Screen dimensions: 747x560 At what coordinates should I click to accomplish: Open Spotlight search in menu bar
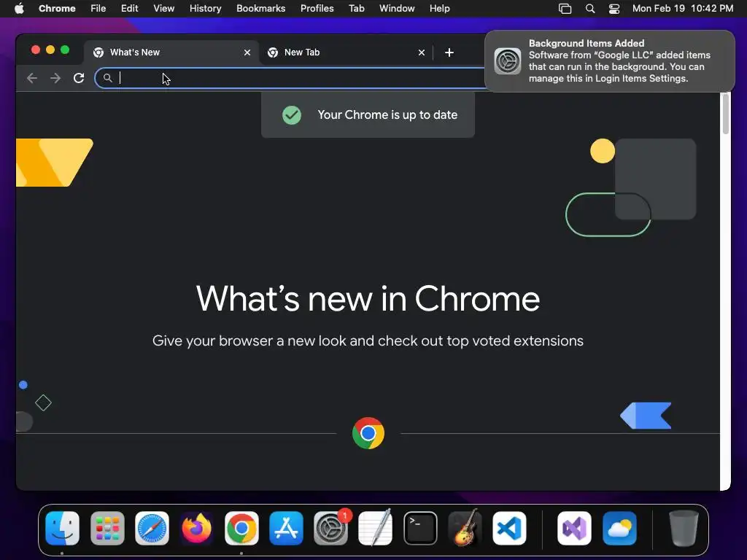pos(589,9)
